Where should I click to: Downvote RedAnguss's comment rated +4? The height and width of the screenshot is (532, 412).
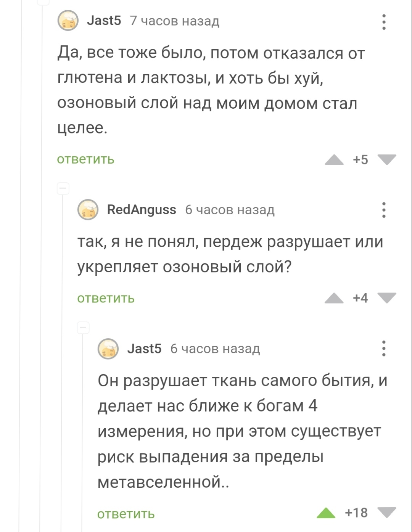(x=387, y=298)
